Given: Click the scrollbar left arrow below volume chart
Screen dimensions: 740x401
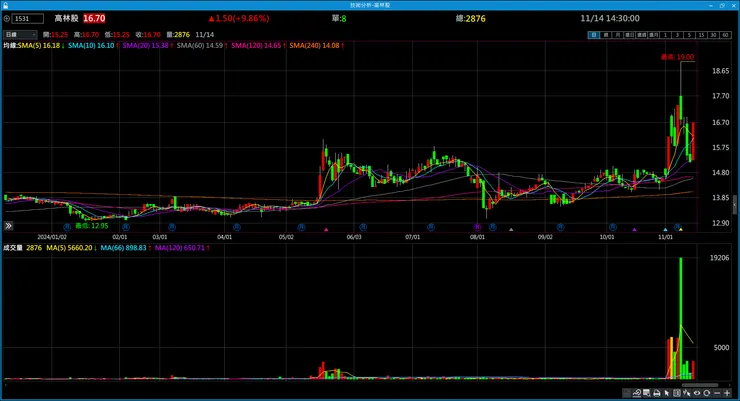Looking at the screenshot, I should [6, 384].
